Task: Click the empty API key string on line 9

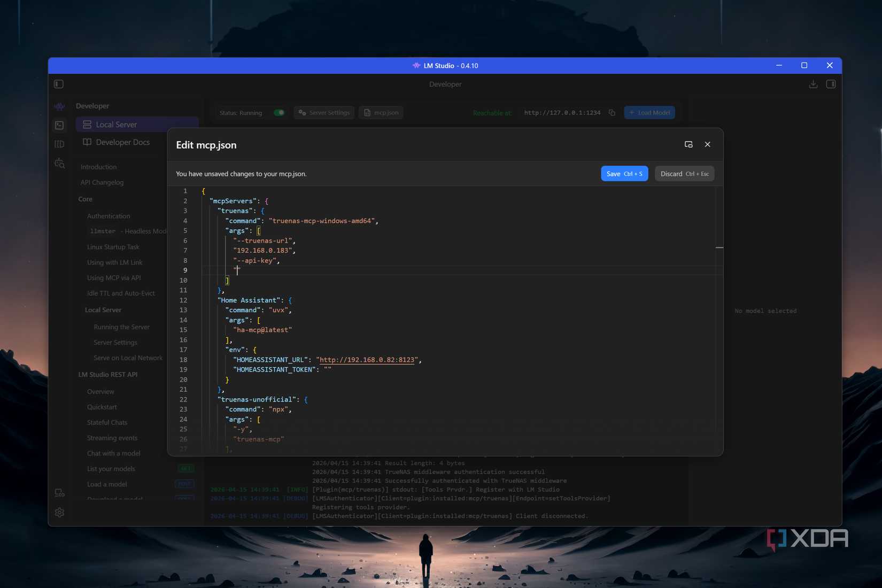Action: tap(237, 270)
